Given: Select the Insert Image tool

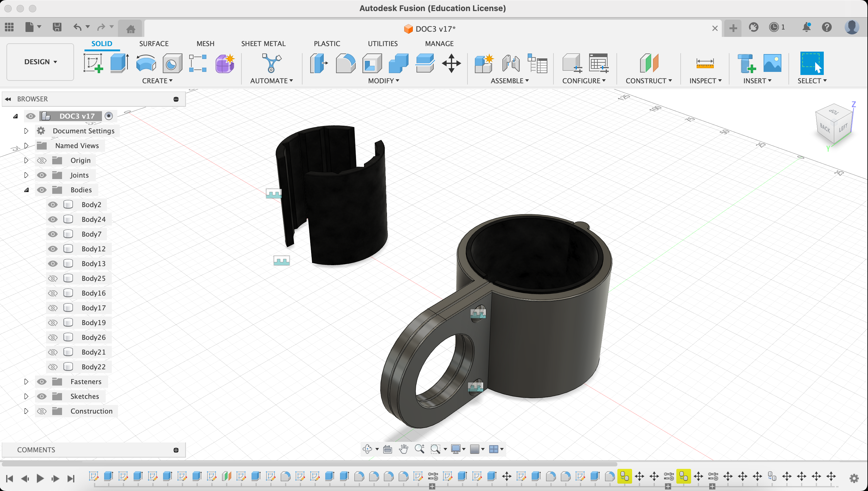Looking at the screenshot, I should tap(772, 63).
